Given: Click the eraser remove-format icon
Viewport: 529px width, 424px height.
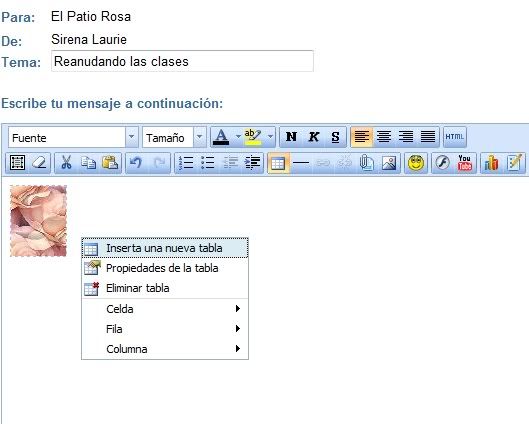Looking at the screenshot, I should (x=39, y=163).
